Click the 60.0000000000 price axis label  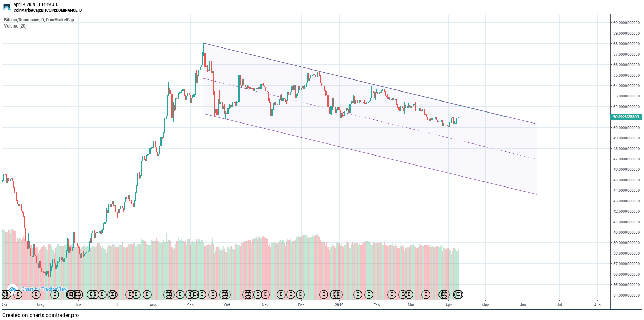click(626, 23)
